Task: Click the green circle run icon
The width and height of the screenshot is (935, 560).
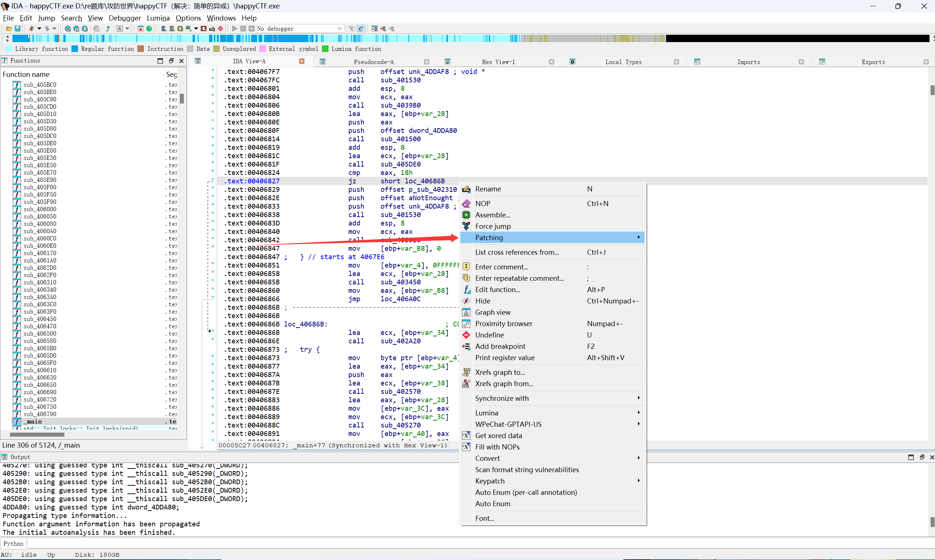Action: [149, 29]
